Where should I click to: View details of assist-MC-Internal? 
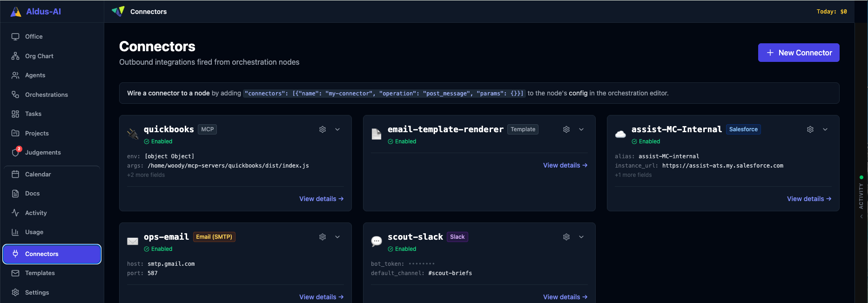pos(809,199)
